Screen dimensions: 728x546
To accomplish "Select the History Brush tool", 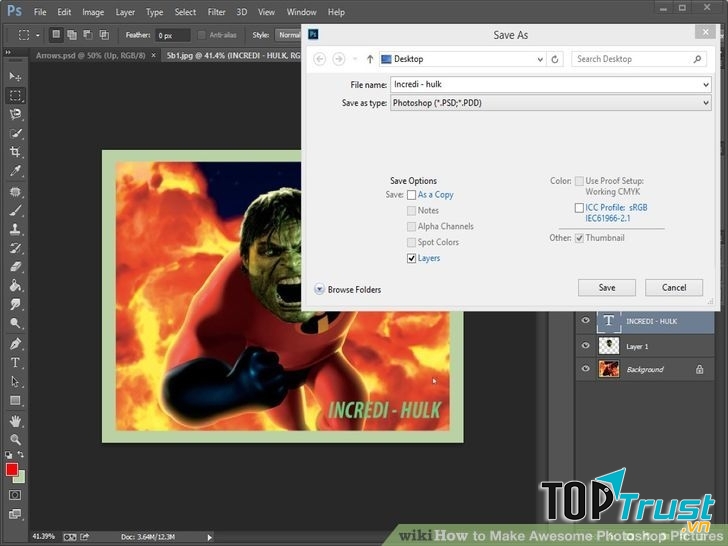I will [x=15, y=248].
